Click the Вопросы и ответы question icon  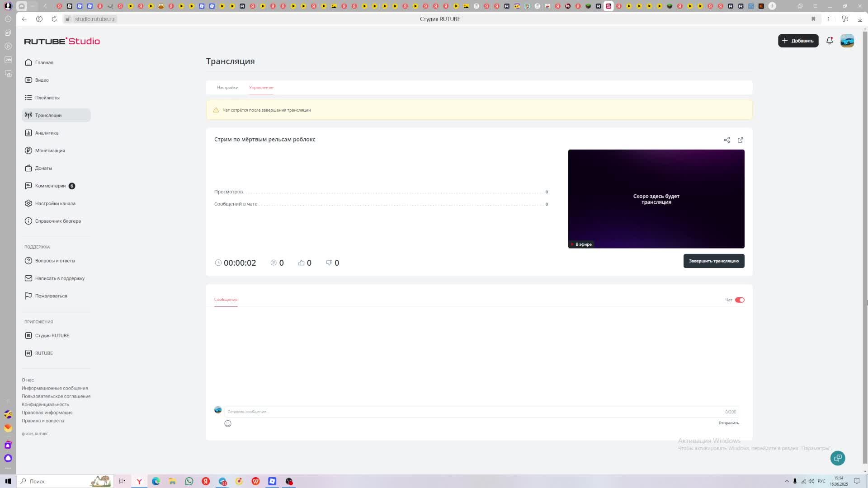pos(28,261)
